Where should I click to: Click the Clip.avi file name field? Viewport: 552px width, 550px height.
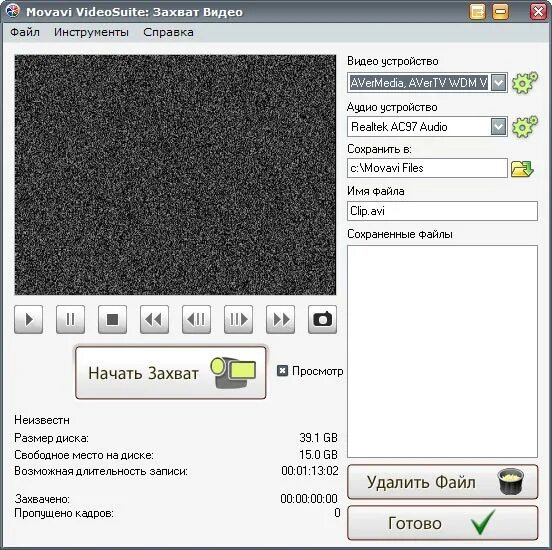click(443, 211)
